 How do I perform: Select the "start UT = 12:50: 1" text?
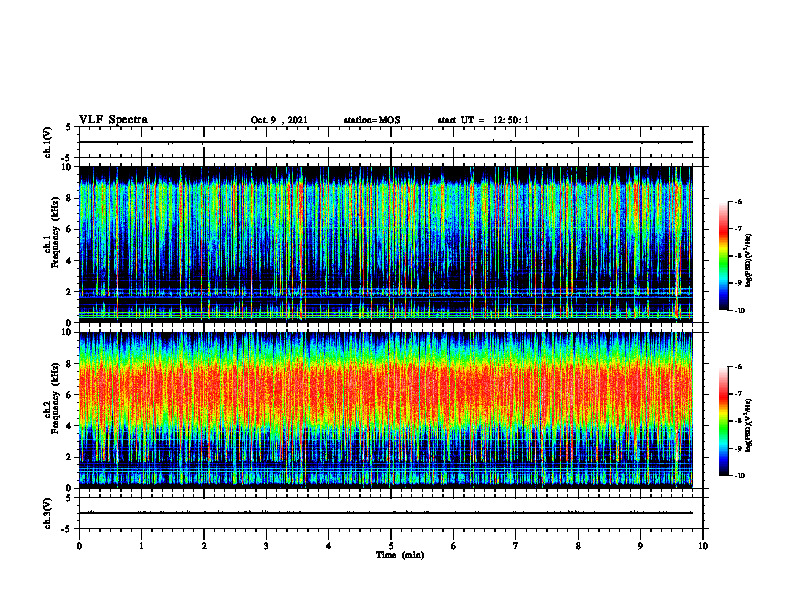(483, 120)
